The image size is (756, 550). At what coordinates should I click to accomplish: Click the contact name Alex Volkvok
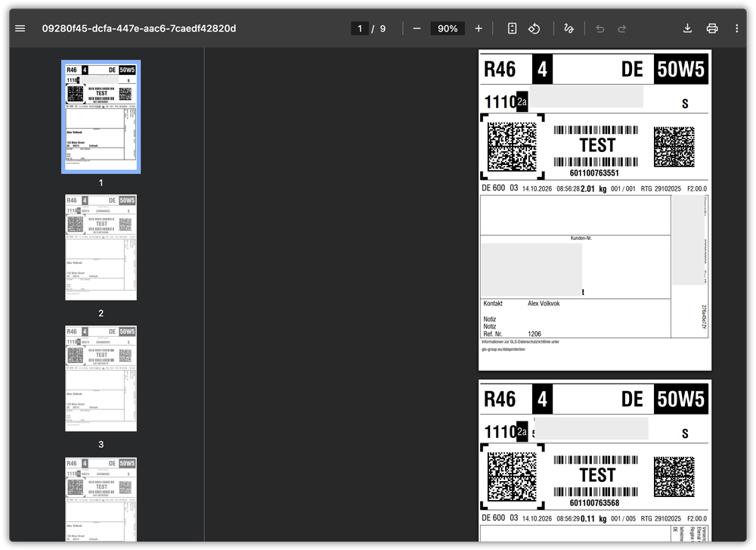pyautogui.click(x=544, y=303)
